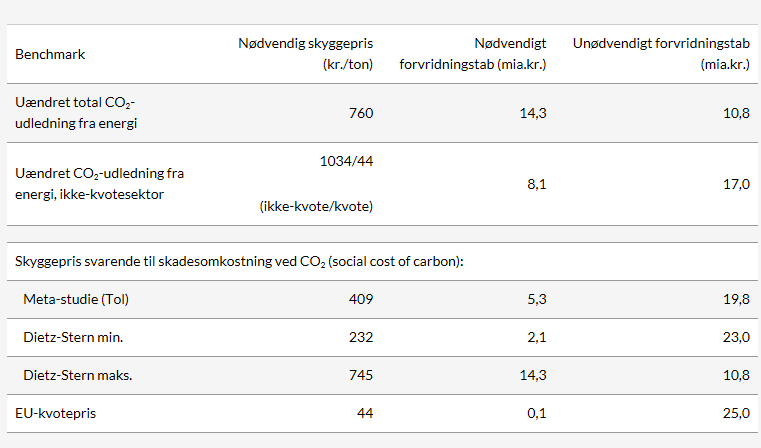Image resolution: width=761 pixels, height=448 pixels.
Task: Click the 409 value in Meta-studie row
Action: pyautogui.click(x=361, y=299)
